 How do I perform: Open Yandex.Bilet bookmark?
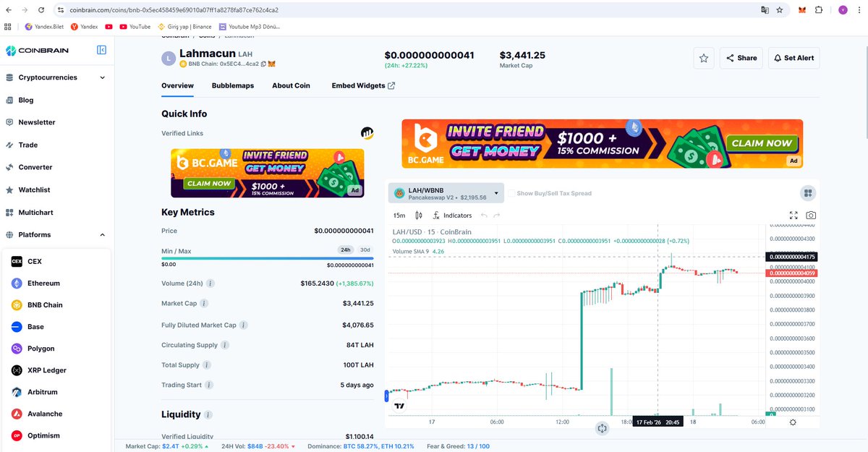(x=44, y=27)
